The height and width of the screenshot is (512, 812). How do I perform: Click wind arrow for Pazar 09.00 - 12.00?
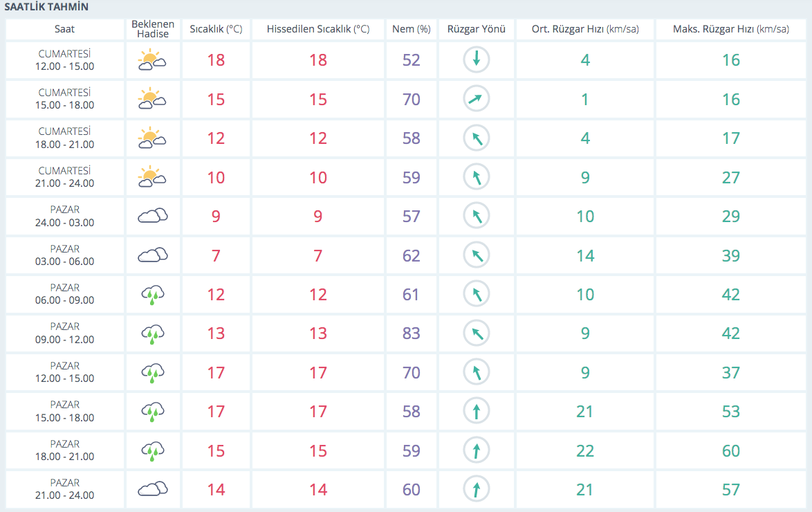tap(476, 333)
